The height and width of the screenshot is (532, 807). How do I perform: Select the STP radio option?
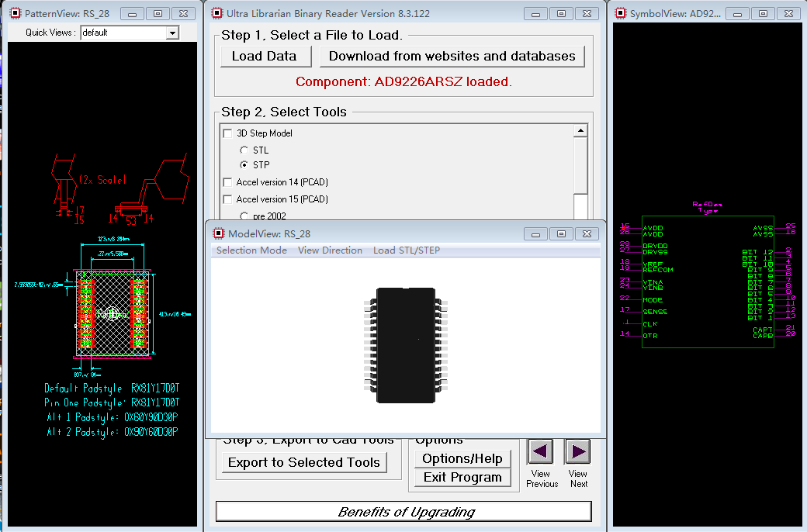(x=244, y=165)
